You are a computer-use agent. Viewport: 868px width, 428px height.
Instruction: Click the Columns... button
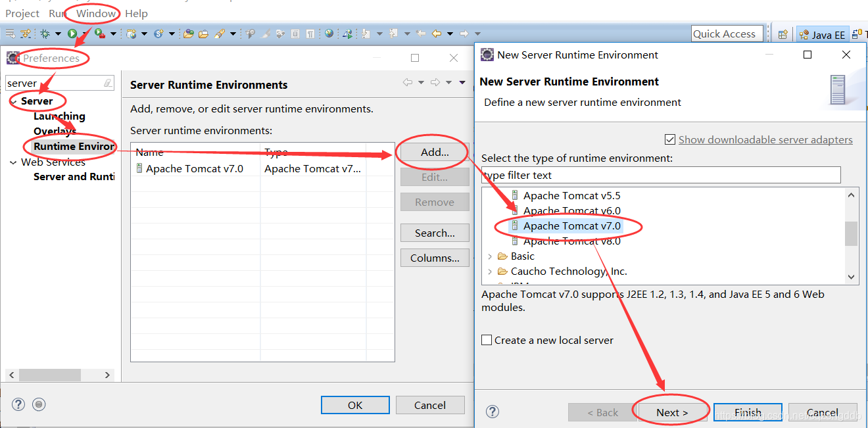pos(435,258)
